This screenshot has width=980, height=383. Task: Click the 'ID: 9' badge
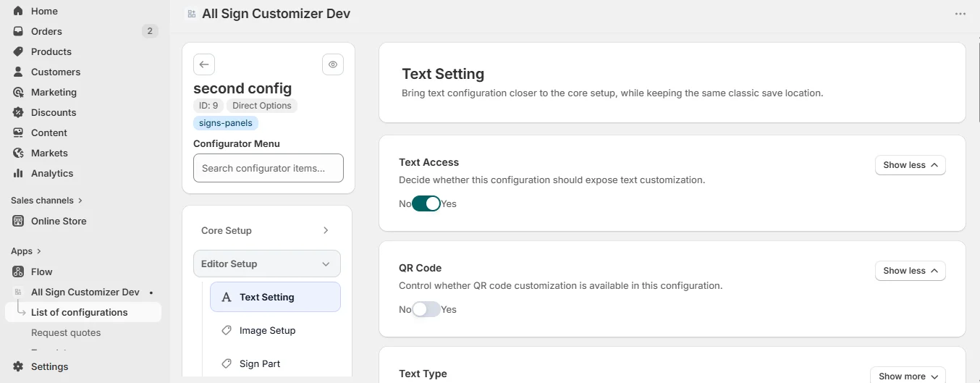(x=208, y=106)
